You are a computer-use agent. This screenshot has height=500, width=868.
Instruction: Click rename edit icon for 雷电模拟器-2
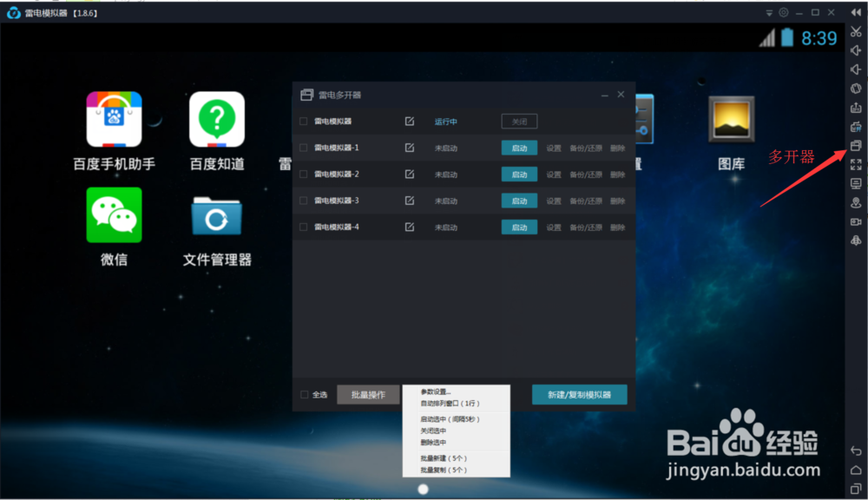410,174
